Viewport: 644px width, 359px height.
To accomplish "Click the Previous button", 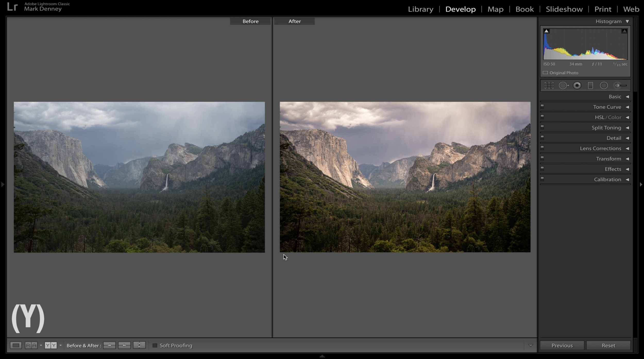I will [x=562, y=345].
